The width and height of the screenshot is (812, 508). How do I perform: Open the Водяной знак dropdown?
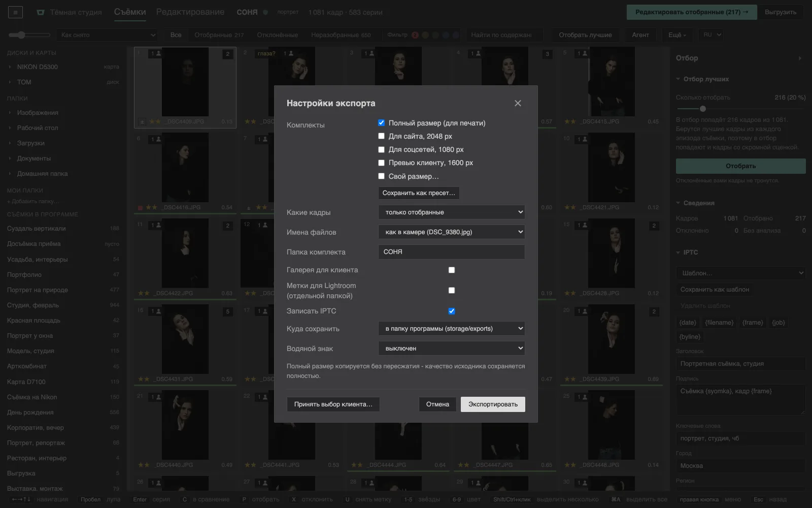452,348
